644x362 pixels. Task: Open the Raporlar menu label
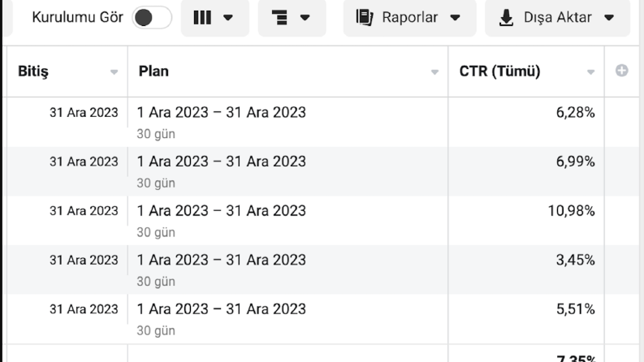409,18
